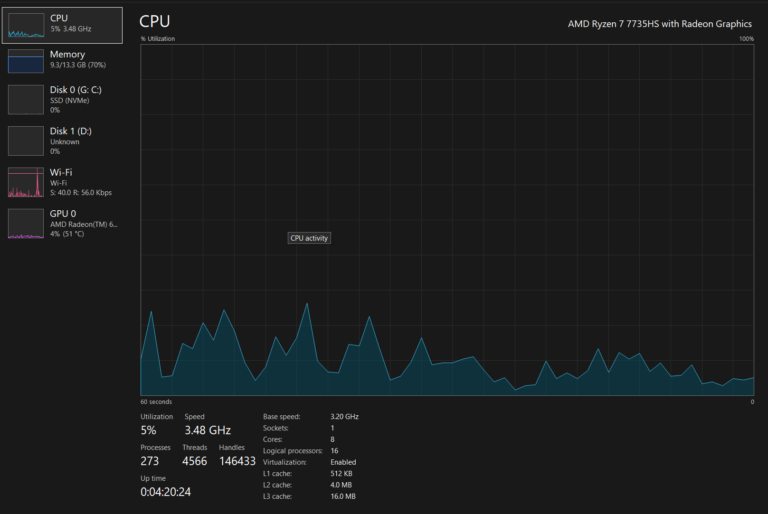The image size is (768, 514).
Task: Click the Disk 0 mini graph thumbnail
Action: tap(26, 100)
